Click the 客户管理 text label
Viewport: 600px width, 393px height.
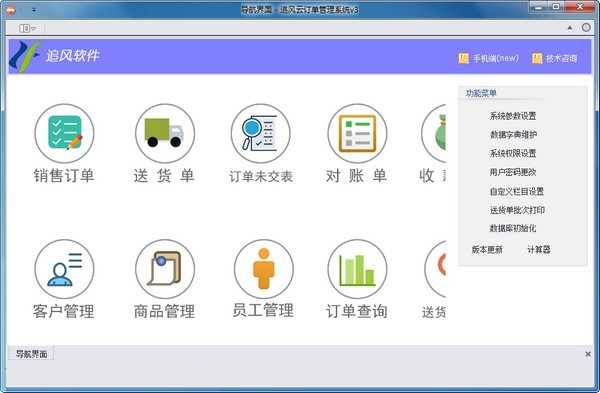pyautogui.click(x=64, y=311)
